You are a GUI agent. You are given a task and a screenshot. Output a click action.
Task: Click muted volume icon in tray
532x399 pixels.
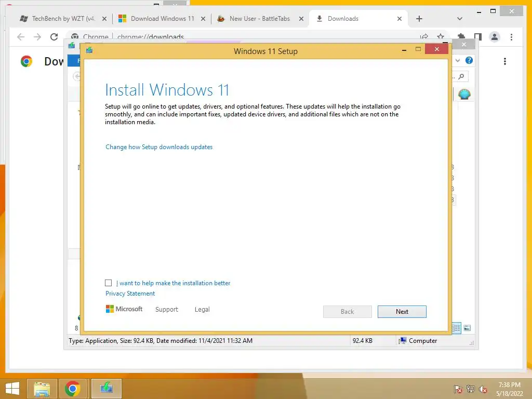tap(483, 389)
